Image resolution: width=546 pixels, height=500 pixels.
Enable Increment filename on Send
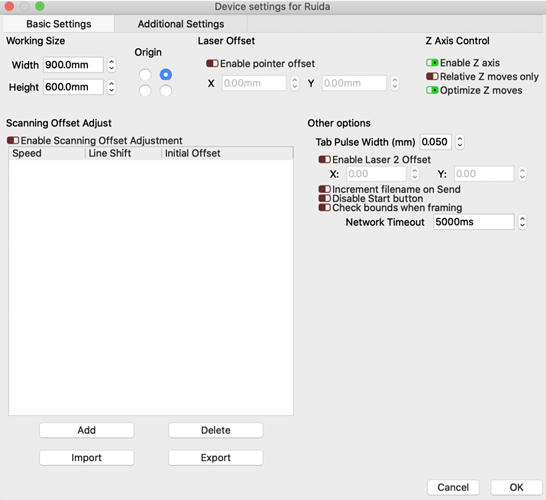(x=325, y=189)
